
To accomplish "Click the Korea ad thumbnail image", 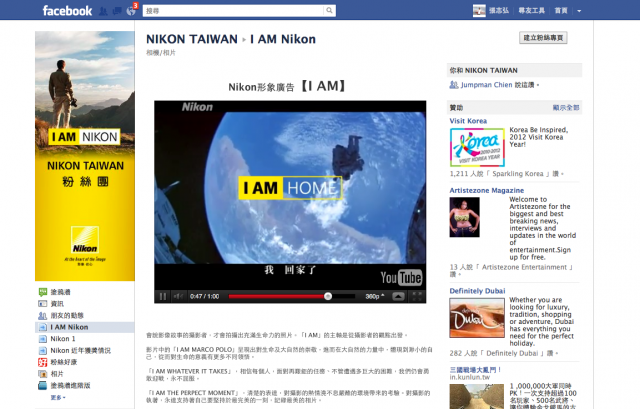I will (x=477, y=147).
